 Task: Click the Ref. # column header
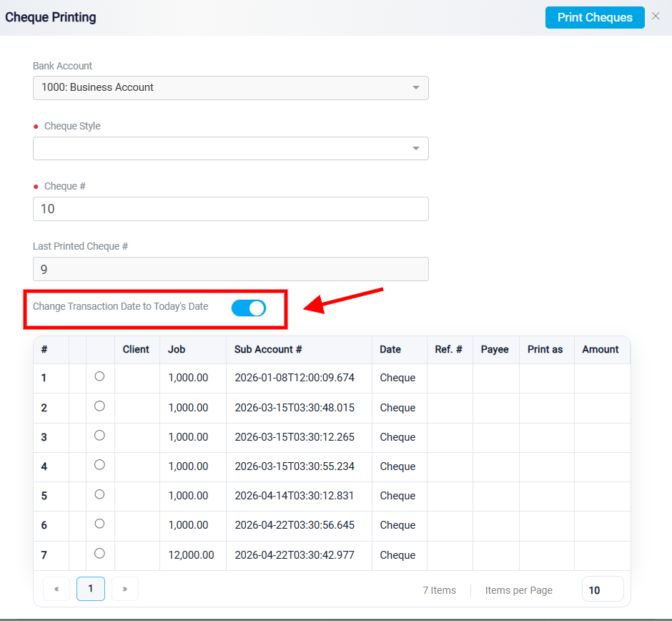(x=449, y=350)
